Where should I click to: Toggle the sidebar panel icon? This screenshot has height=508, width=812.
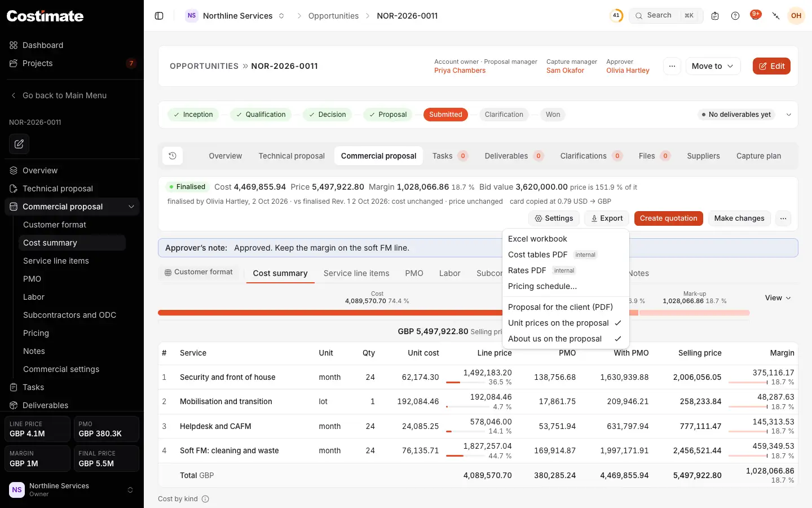[x=159, y=16]
